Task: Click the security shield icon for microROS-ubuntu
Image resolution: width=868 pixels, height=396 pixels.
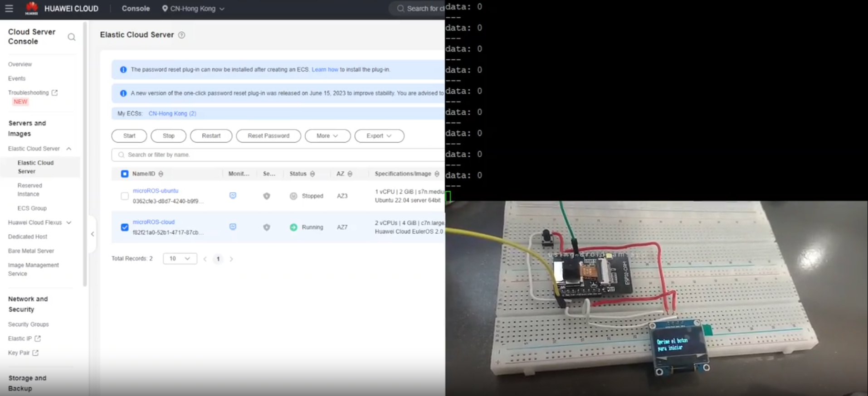Action: [267, 196]
